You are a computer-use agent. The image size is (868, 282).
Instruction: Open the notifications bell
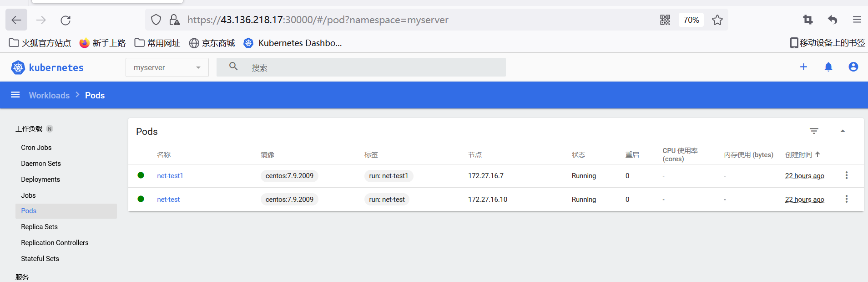[828, 67]
